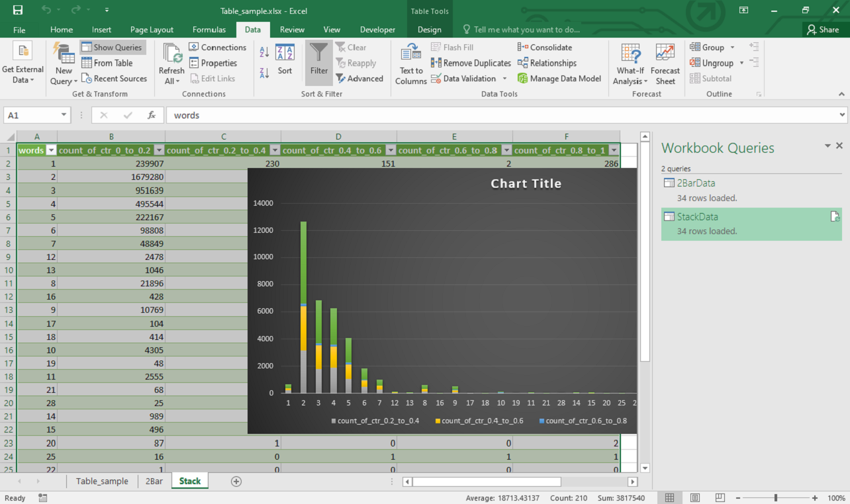Click the Chart Title text
The width and height of the screenshot is (850, 504).
click(x=526, y=184)
